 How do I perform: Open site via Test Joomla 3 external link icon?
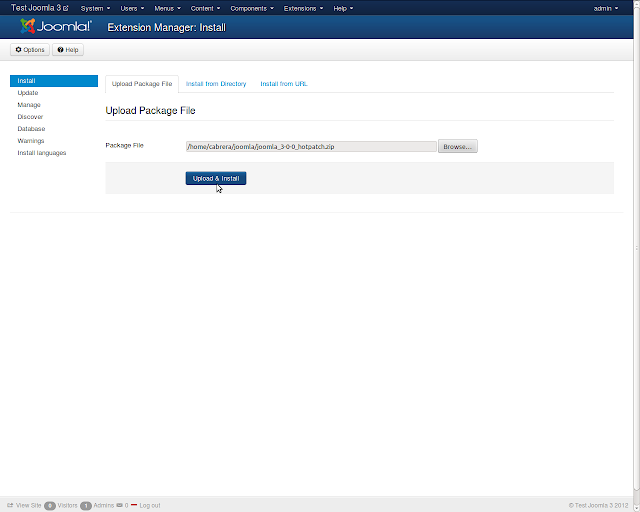[x=66, y=8]
